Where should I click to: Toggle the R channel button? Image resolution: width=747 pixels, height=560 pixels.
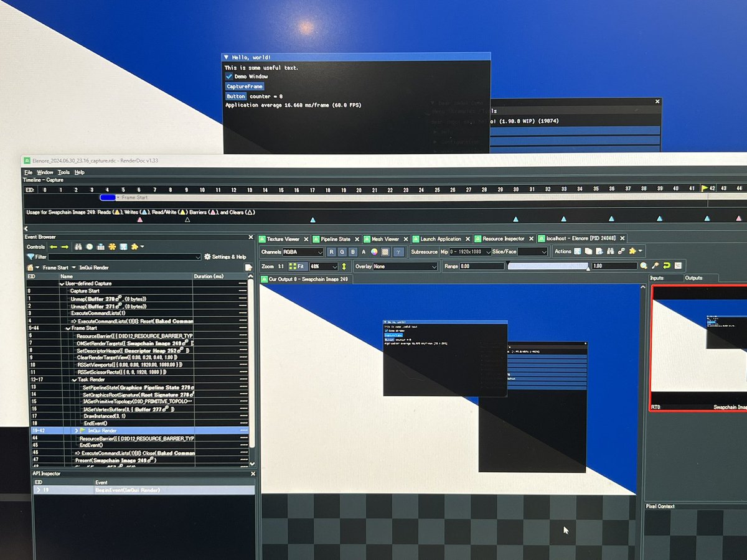click(x=332, y=251)
